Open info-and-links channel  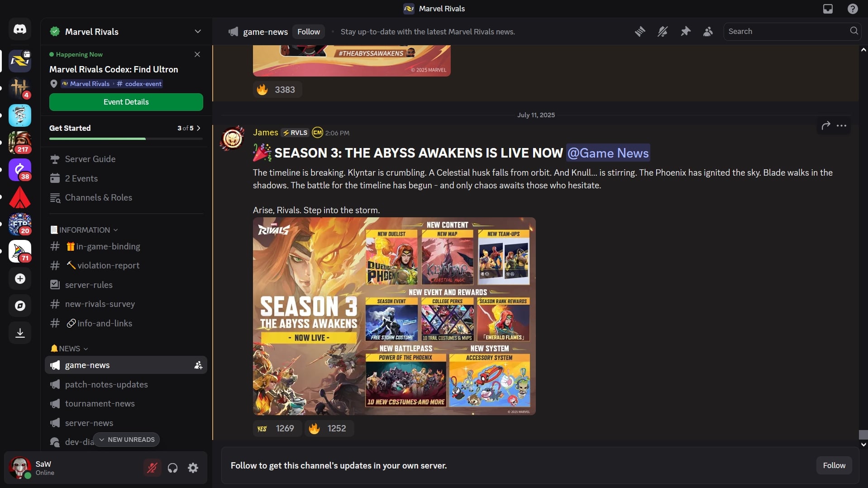[x=126, y=323]
